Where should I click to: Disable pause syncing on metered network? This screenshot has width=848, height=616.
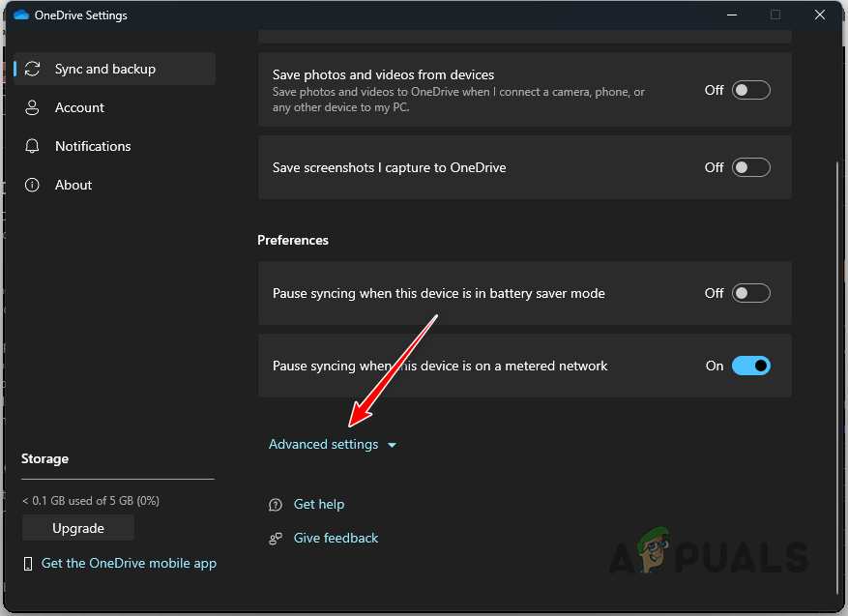[752, 366]
